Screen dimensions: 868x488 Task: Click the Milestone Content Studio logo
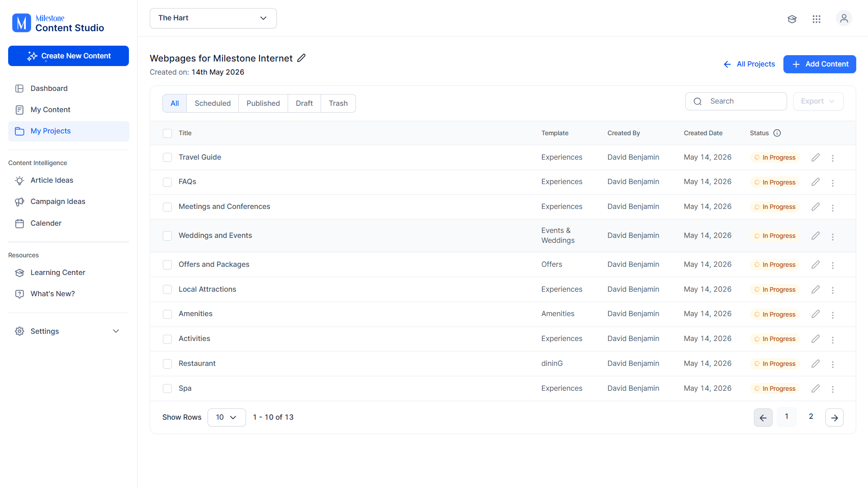58,23
